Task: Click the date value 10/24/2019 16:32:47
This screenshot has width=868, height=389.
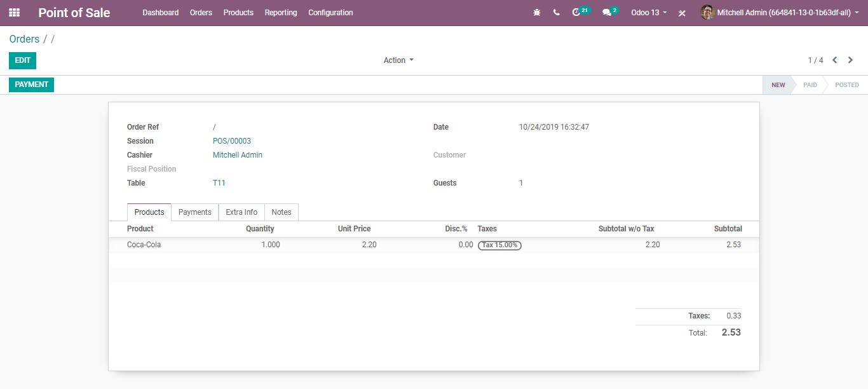Action: [x=554, y=127]
